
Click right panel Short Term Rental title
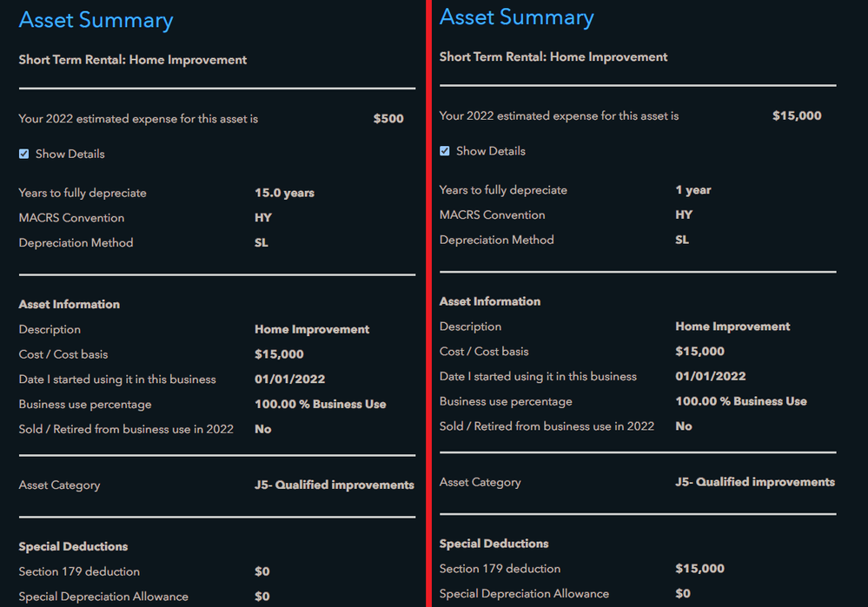tap(553, 57)
